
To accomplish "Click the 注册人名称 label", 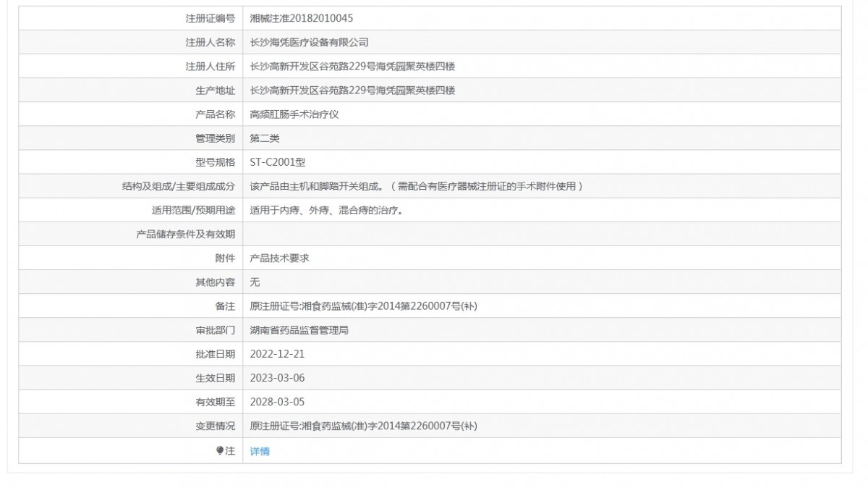I will click(210, 43).
